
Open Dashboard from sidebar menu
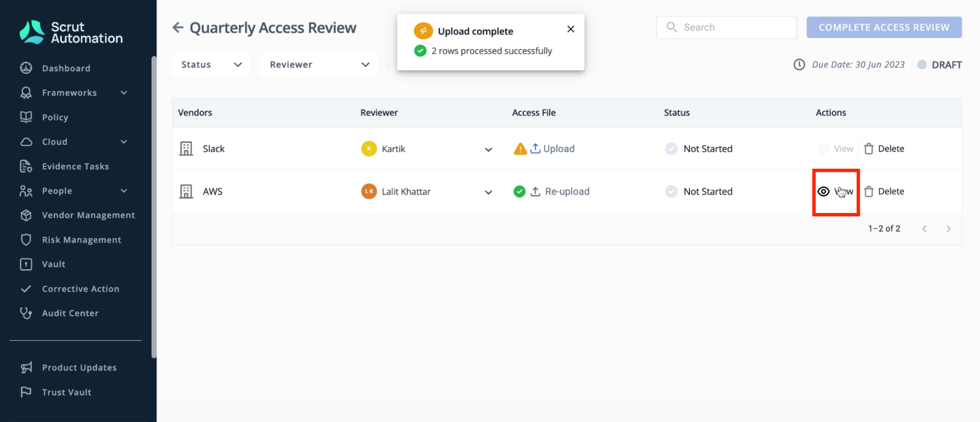(66, 68)
